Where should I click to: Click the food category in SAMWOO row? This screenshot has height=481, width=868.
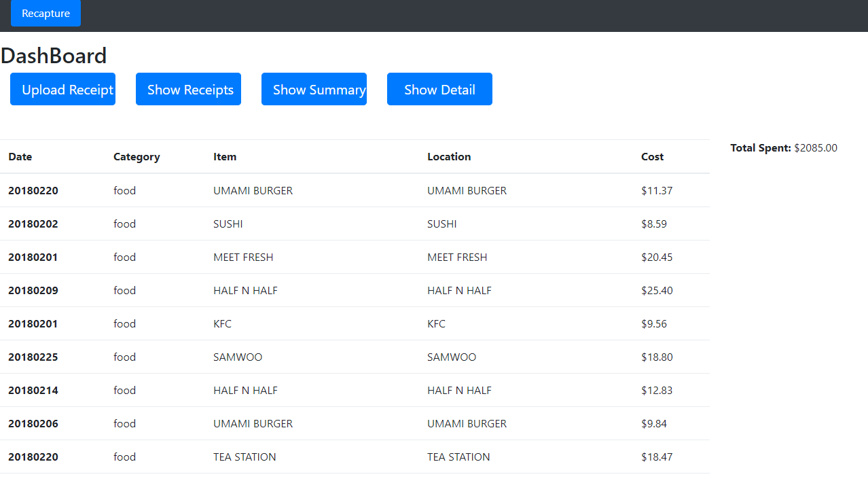(124, 357)
